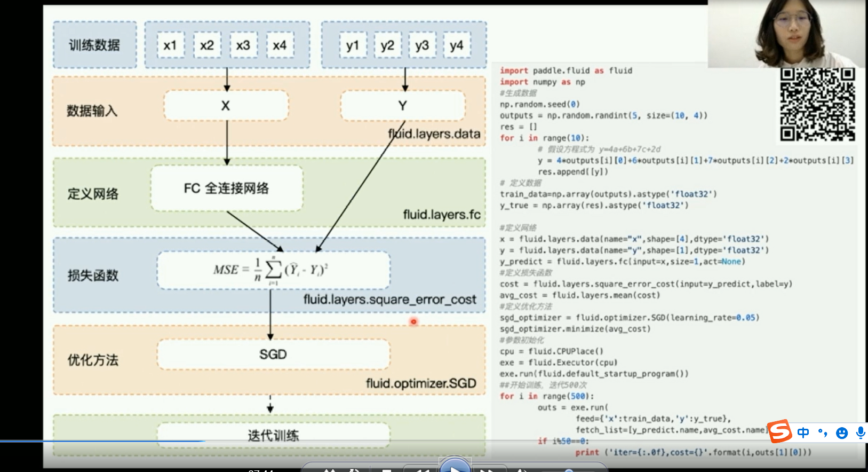Click the 迭代训练 box

273,436
